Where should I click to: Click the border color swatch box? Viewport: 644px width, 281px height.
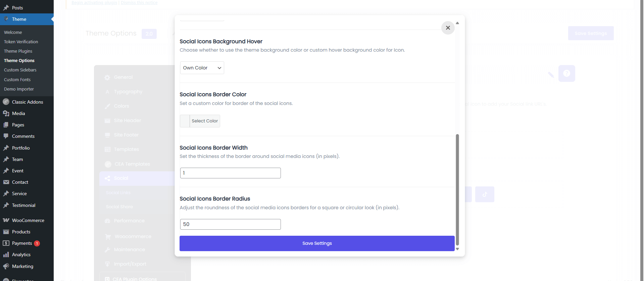click(x=185, y=121)
